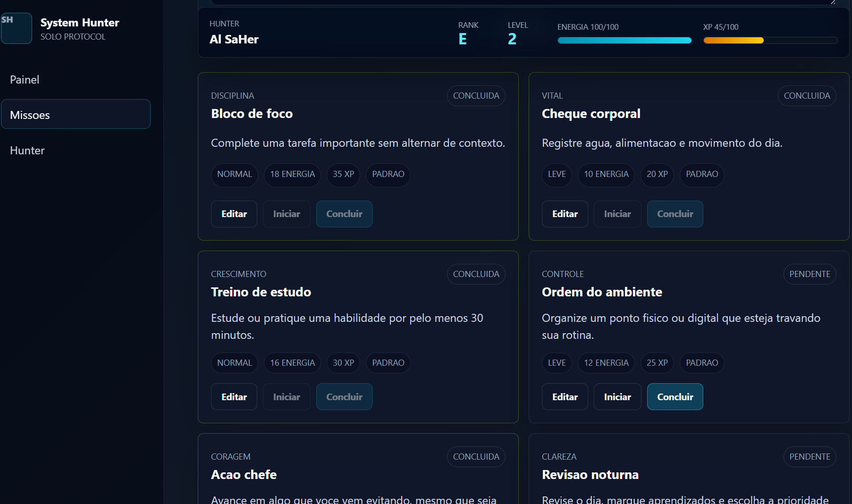Click LEVE tag on Cheque corporal
This screenshot has height=504, width=852.
click(x=557, y=174)
